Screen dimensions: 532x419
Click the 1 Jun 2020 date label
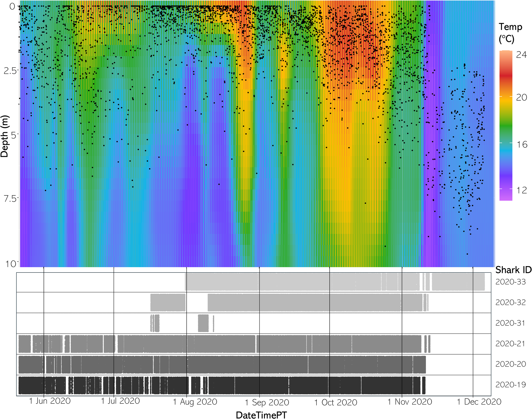pos(50,401)
